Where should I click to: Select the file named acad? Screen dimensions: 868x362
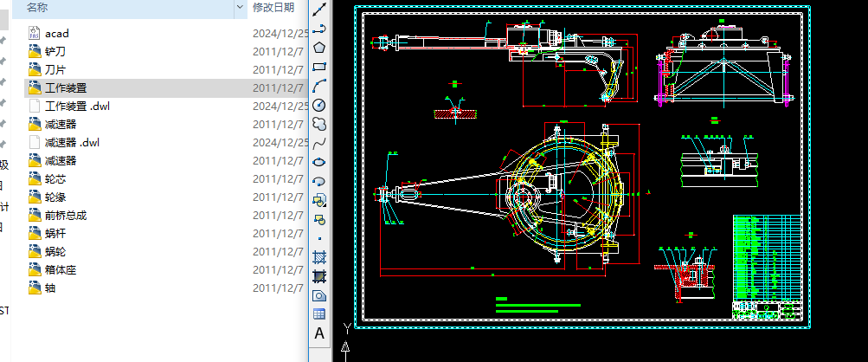tap(57, 33)
